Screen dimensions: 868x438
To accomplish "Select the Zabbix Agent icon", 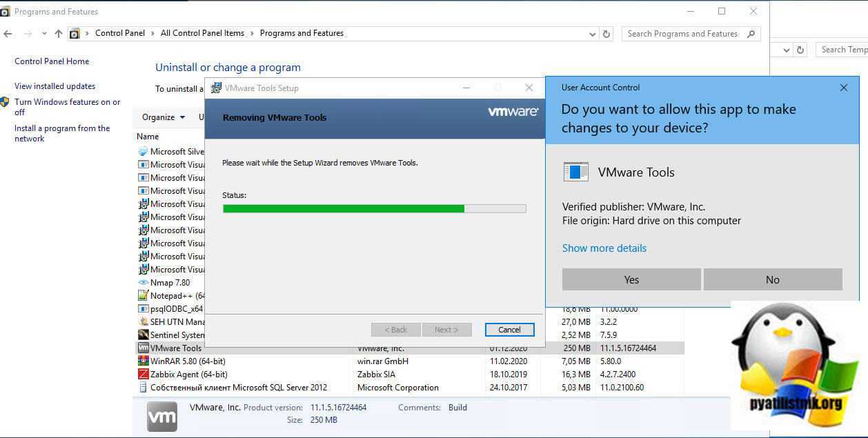I will (x=143, y=375).
